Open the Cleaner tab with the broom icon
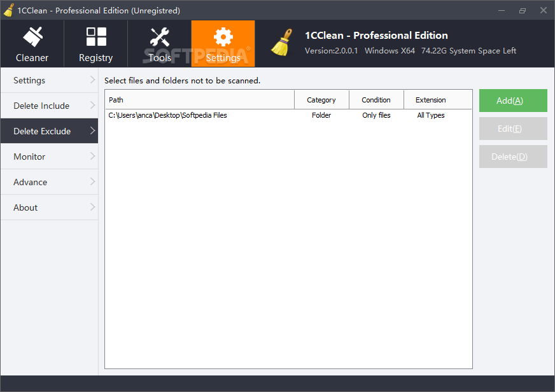This screenshot has width=555, height=392. coord(32,44)
